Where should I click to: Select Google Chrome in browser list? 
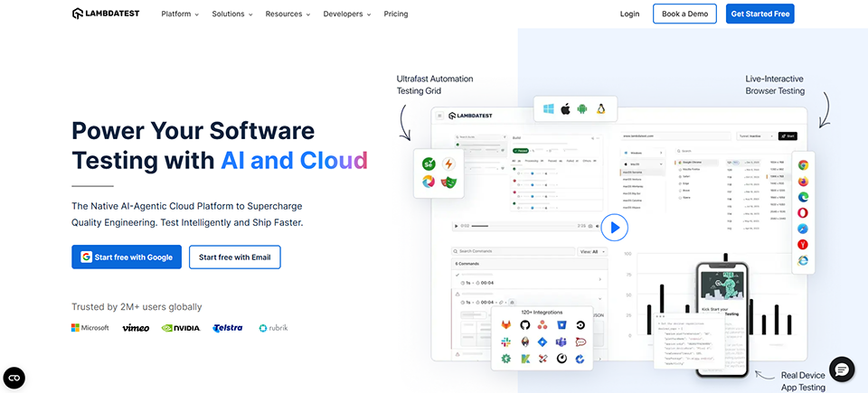tap(696, 163)
